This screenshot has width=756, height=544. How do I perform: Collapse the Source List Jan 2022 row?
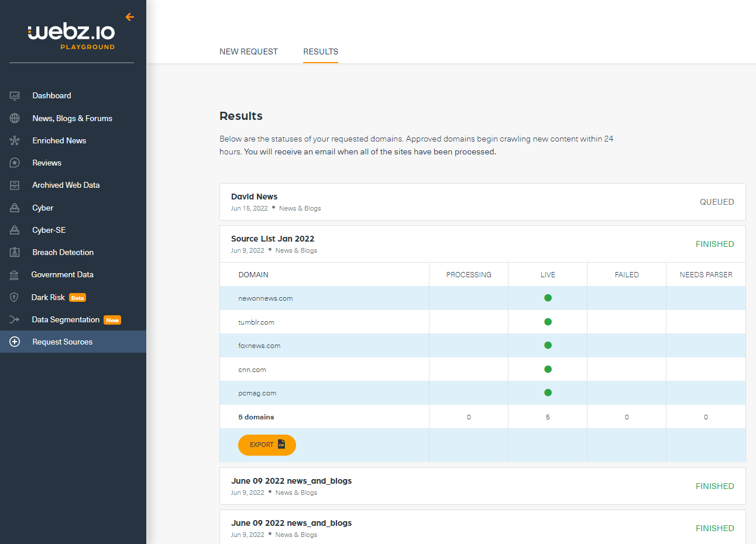click(483, 244)
